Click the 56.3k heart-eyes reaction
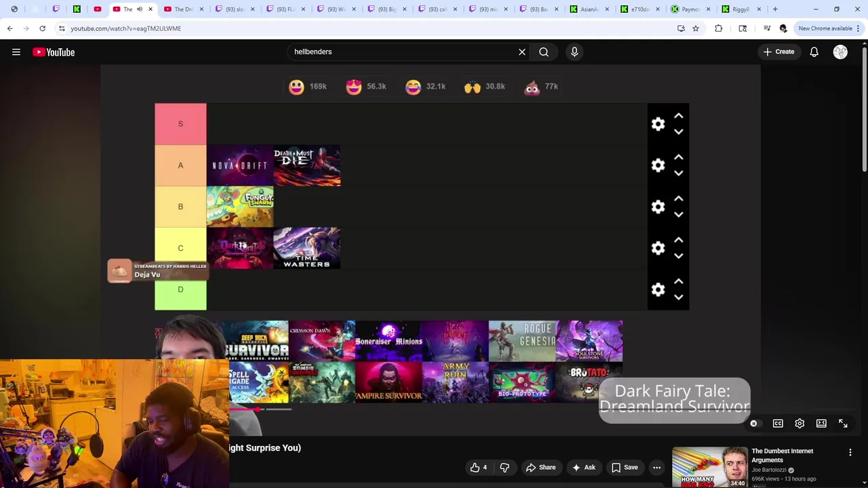This screenshot has width=868, height=488. pyautogui.click(x=366, y=87)
